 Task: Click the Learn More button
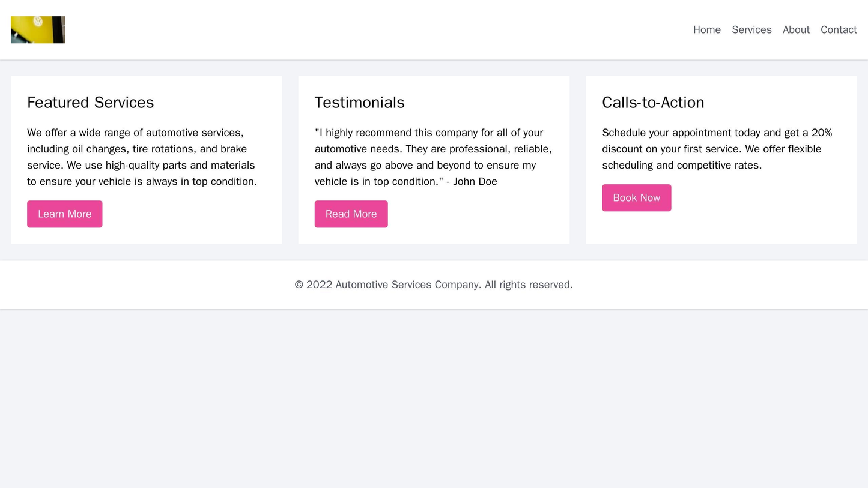pos(64,214)
